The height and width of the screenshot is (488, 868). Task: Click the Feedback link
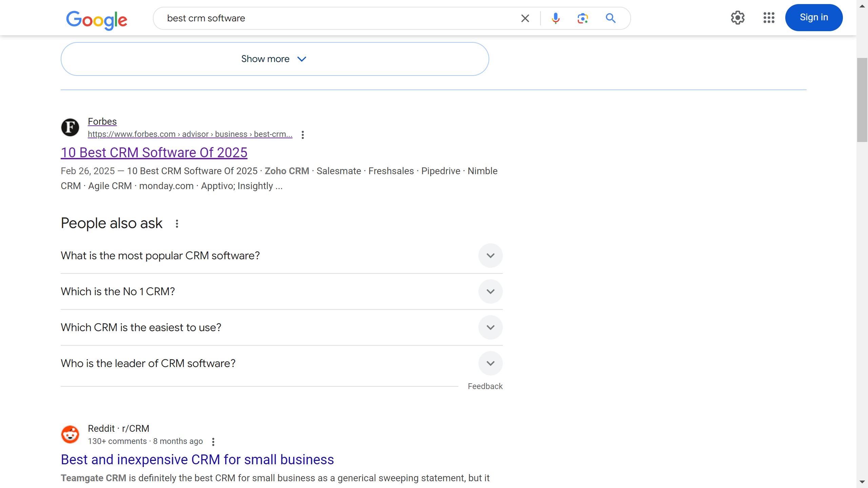(485, 386)
